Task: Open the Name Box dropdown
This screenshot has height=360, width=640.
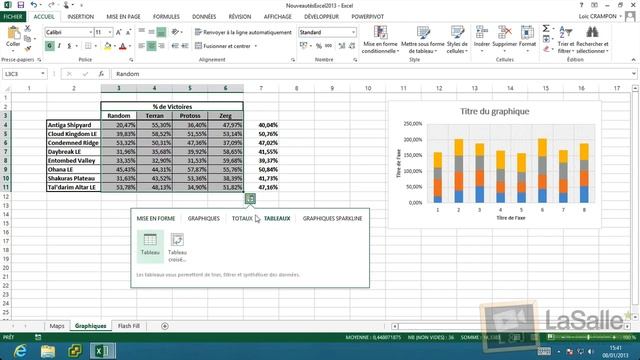Action: (42, 74)
